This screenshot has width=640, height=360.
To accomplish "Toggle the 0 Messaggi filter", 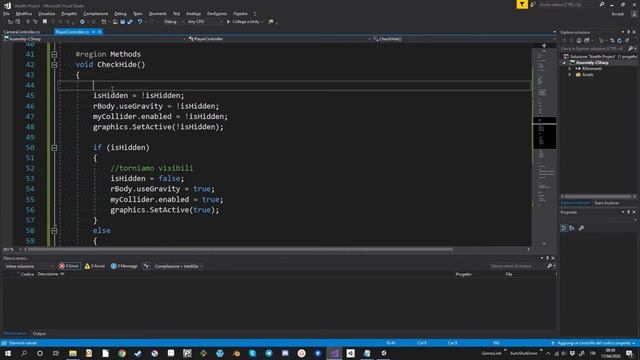I will (x=124, y=266).
